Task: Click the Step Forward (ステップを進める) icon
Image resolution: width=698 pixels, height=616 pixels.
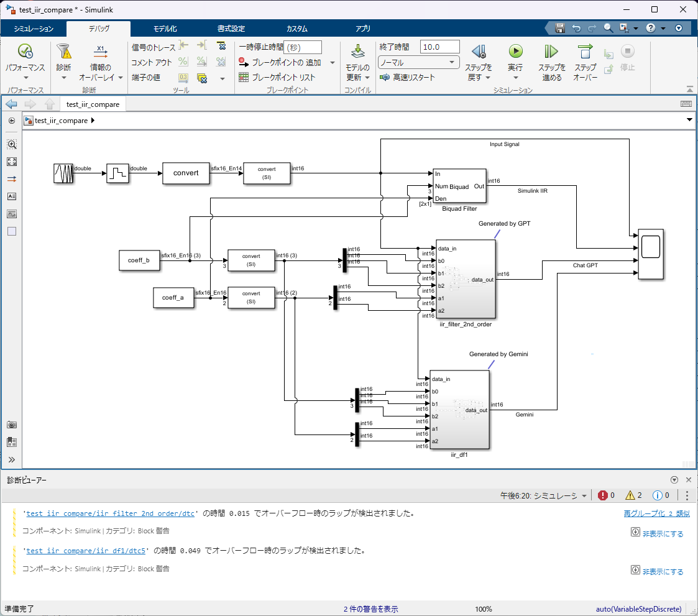Action: (x=551, y=52)
